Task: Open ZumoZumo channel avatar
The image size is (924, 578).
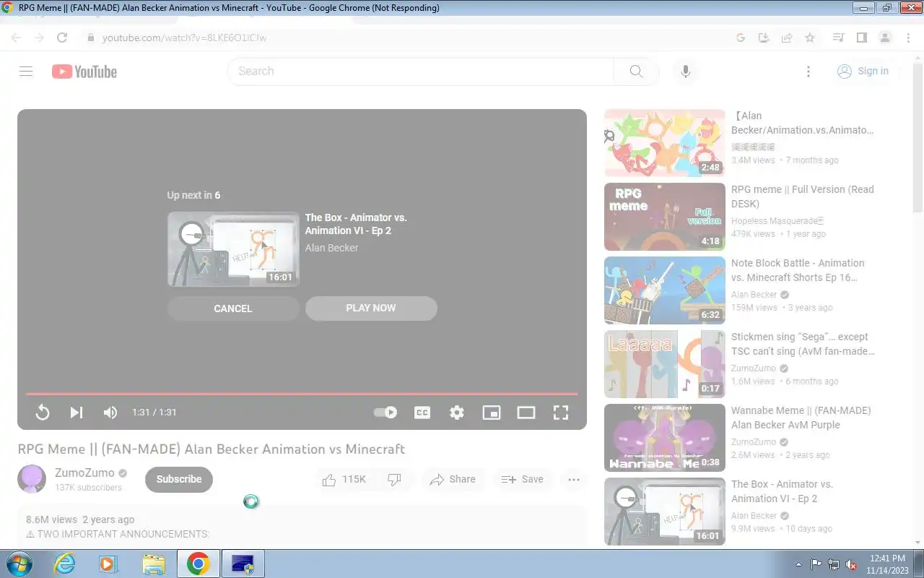Action: click(32, 479)
